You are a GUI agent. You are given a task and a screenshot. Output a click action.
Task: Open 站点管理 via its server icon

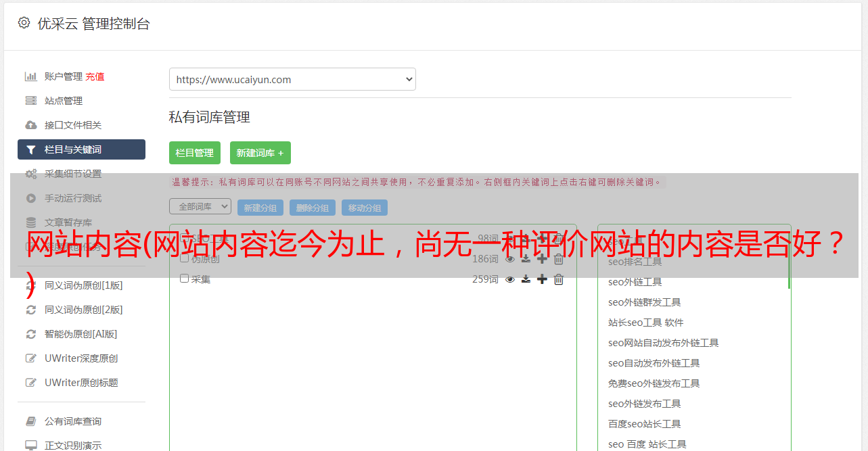point(31,101)
